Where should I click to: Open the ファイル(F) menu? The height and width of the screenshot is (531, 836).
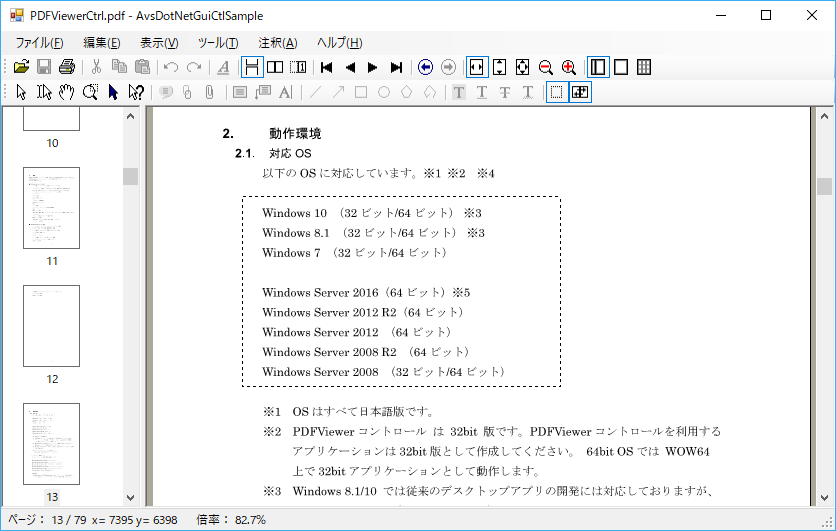point(39,43)
